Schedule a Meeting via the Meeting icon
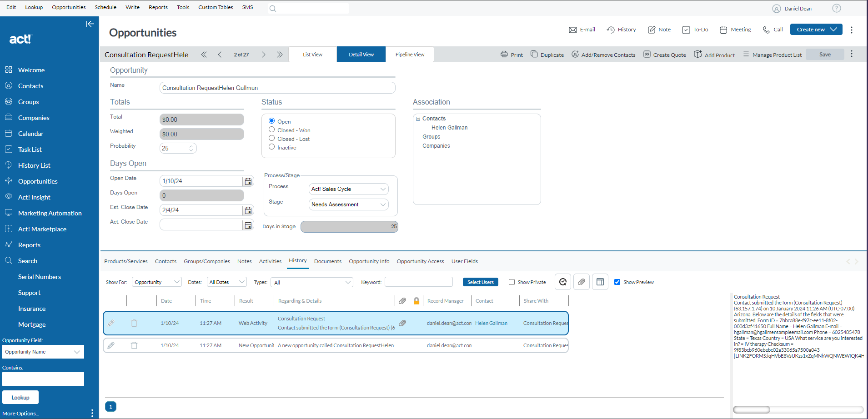Image resolution: width=868 pixels, height=419 pixels. (723, 30)
